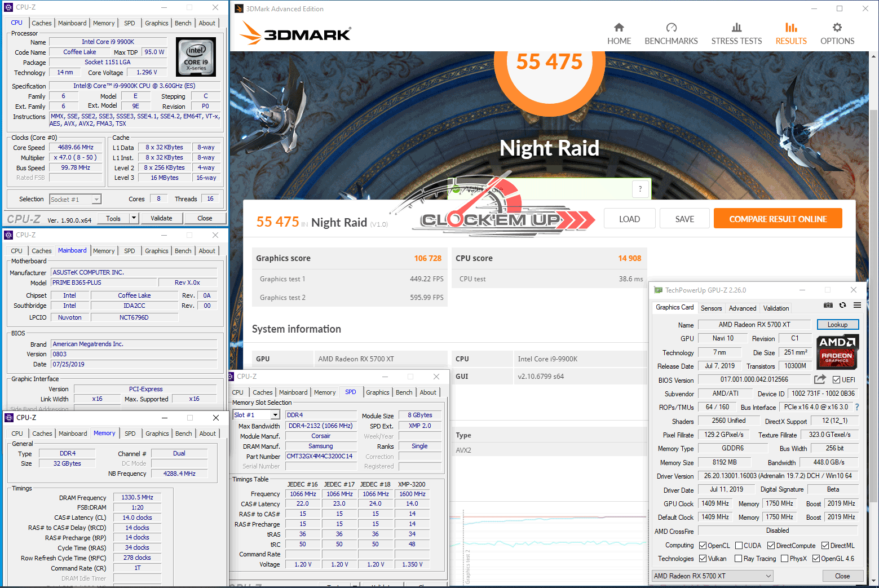
Task: Switch to GPU-Z Sensors tab
Action: (x=711, y=308)
